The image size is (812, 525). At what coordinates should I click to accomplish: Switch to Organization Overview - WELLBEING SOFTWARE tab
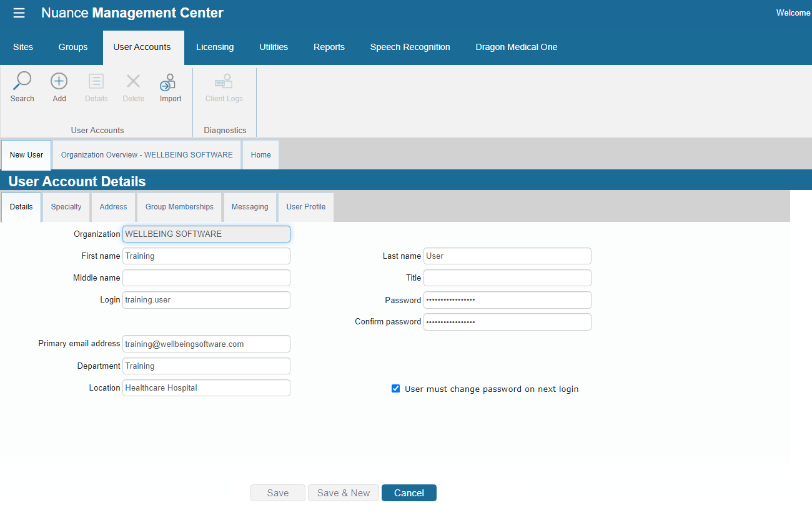[x=147, y=155]
